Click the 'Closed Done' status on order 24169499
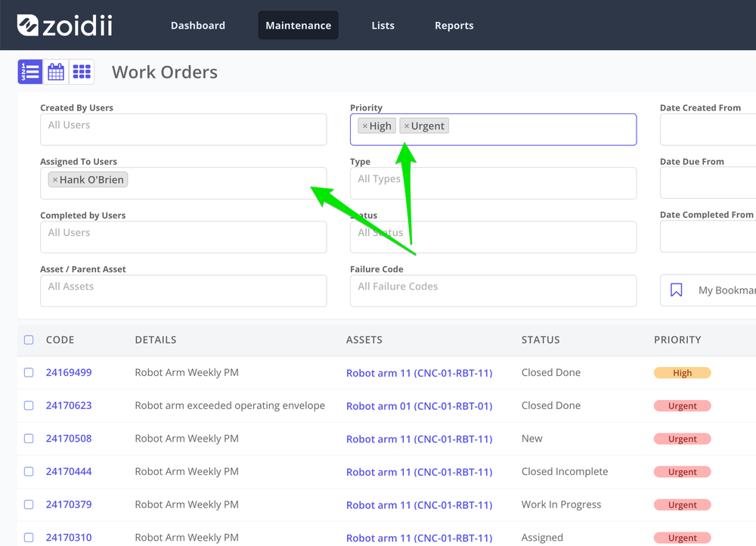 (551, 372)
